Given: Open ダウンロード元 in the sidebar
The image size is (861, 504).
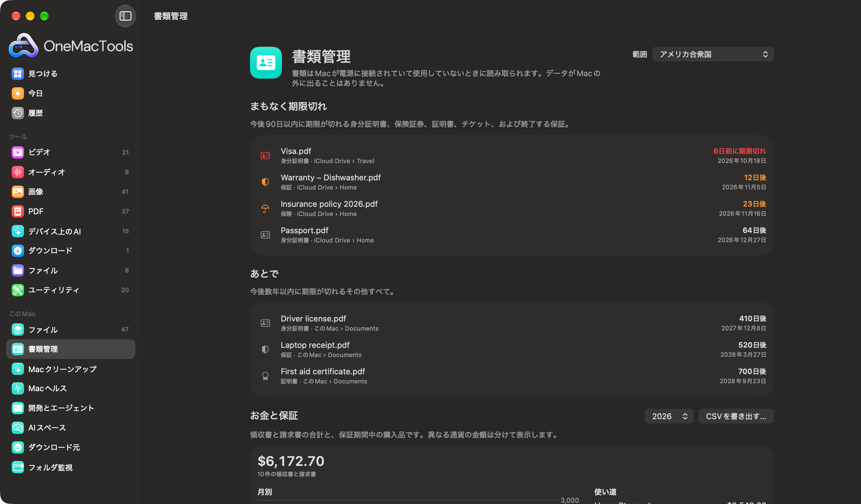Looking at the screenshot, I should 71,447.
